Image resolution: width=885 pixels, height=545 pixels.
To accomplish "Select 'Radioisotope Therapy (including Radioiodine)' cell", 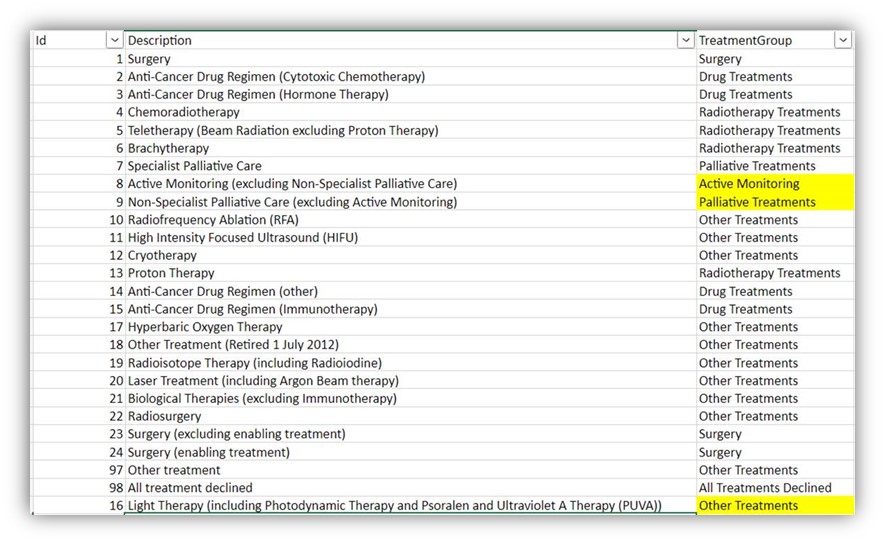I will click(x=410, y=363).
